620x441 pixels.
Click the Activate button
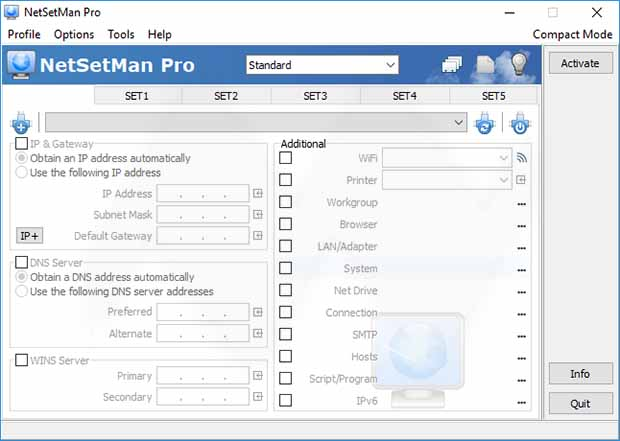[580, 63]
